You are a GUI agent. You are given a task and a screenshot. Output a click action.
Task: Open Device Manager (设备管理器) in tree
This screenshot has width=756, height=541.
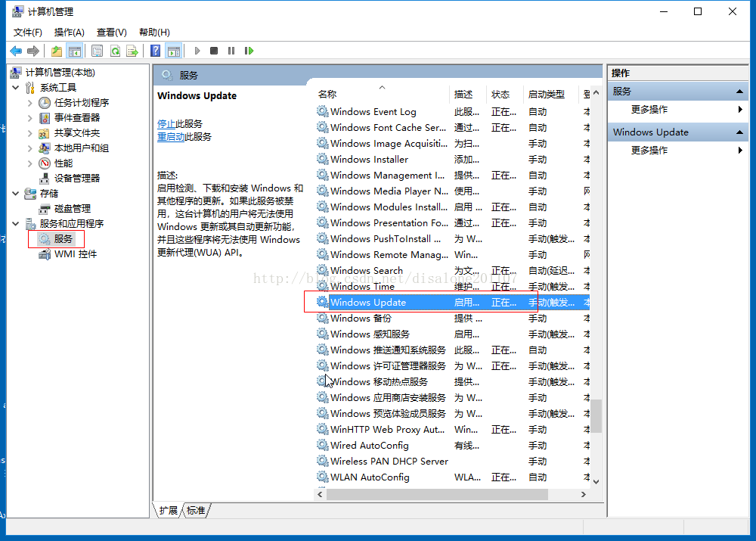76,178
